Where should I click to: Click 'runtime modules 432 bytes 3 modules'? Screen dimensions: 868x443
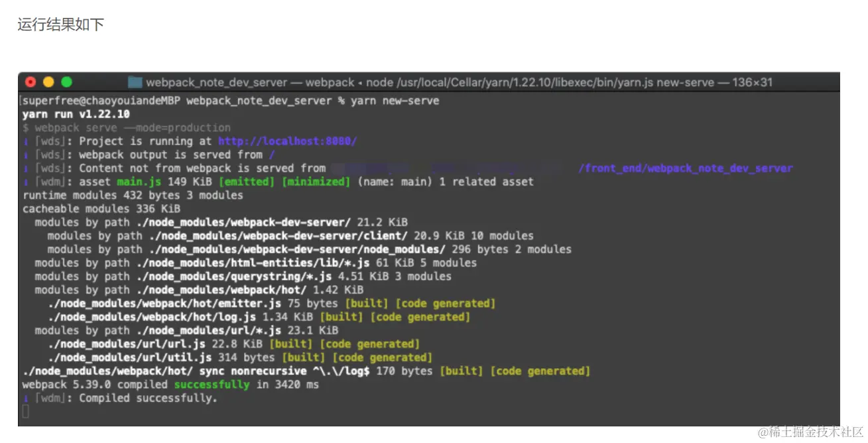click(133, 196)
